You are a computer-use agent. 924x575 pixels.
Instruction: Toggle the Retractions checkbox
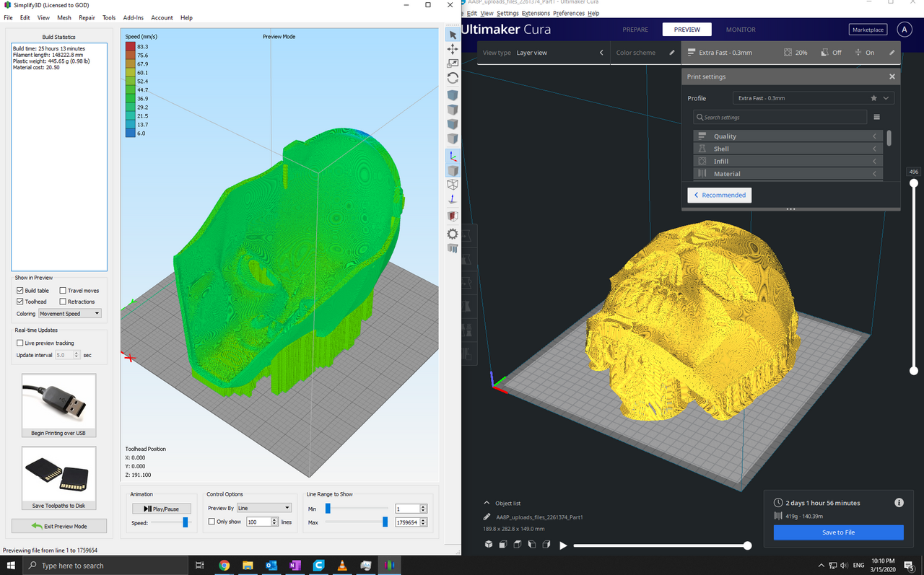[x=63, y=302]
